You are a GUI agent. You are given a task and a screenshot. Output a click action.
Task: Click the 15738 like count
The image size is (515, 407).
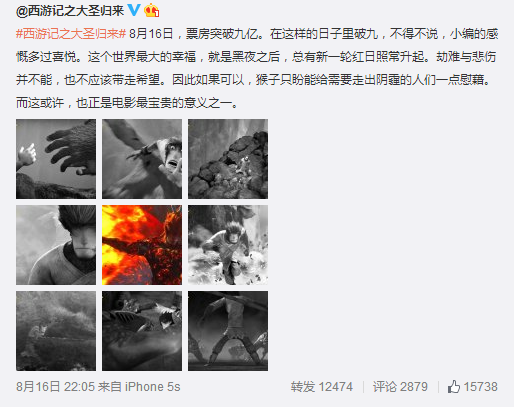(x=480, y=387)
